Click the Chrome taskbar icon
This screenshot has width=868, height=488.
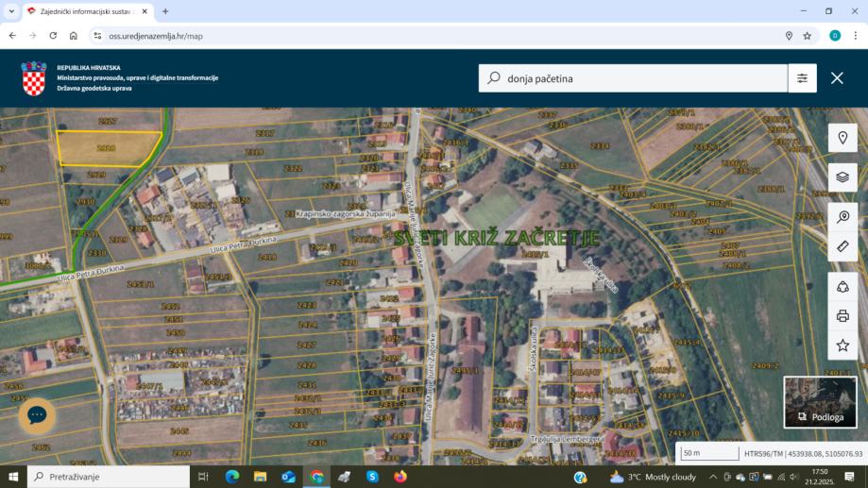click(316, 477)
